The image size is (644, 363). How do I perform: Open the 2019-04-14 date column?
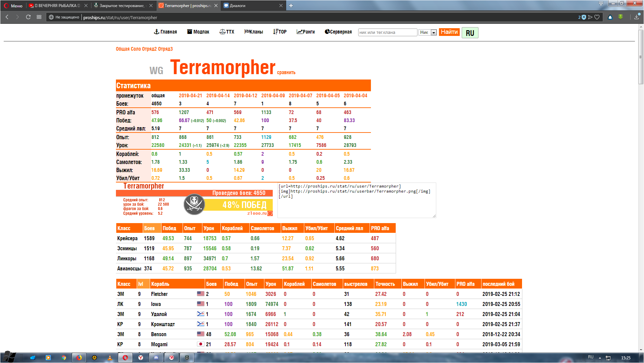218,96
